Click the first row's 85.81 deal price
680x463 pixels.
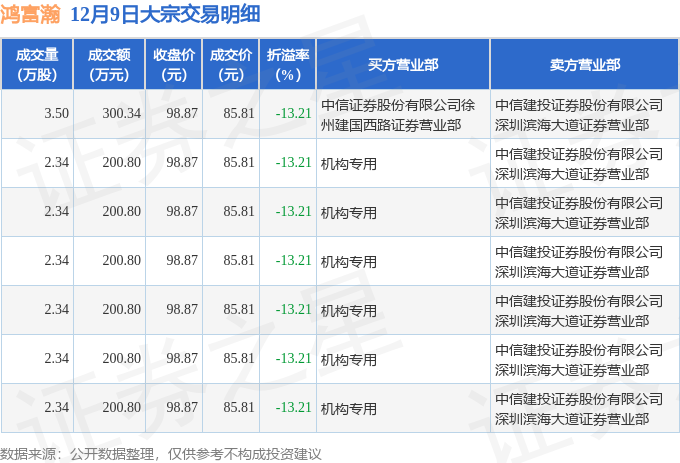[x=239, y=114]
